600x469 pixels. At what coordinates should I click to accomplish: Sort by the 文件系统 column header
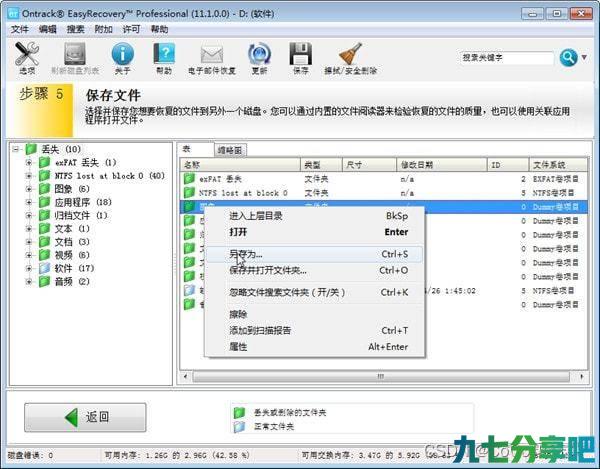[558, 165]
